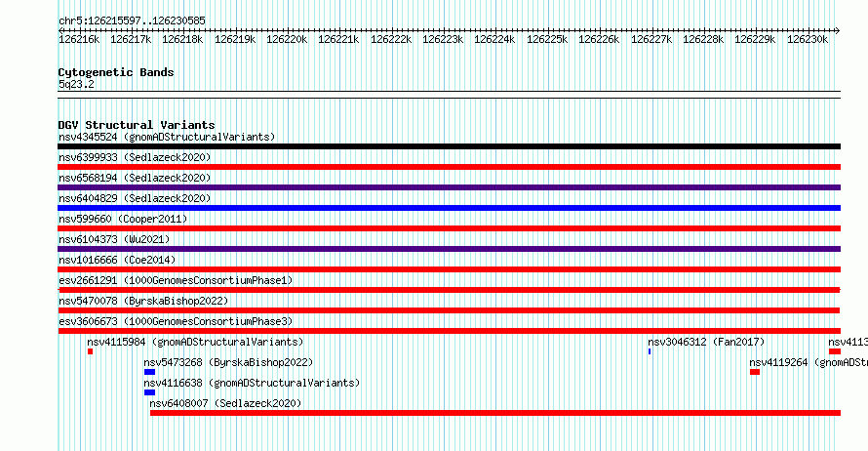Open the nsv6399933 (Sedlazeck2020) label
This screenshot has width=868, height=451.
[135, 157]
